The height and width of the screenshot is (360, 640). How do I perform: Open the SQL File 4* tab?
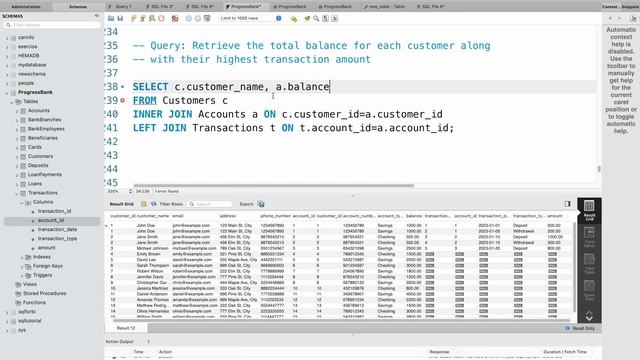pos(202,7)
